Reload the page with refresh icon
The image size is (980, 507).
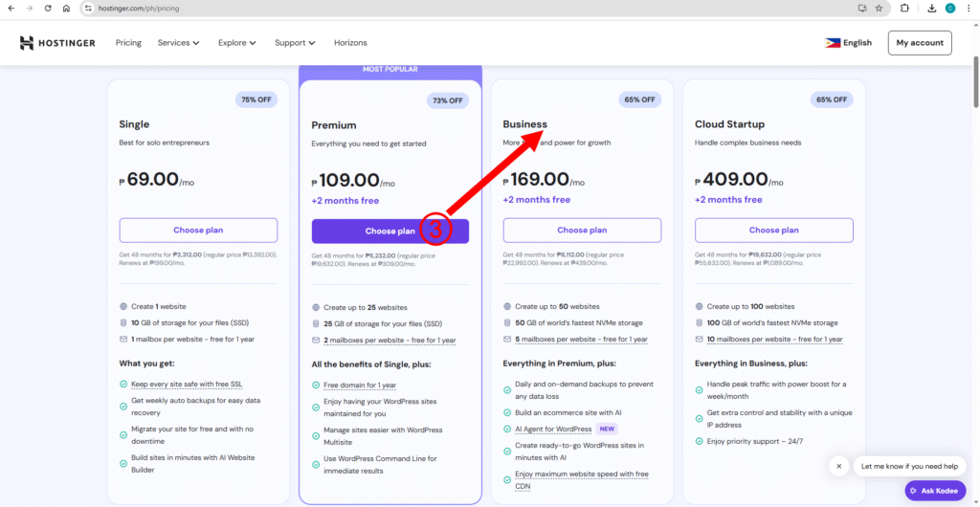point(48,8)
